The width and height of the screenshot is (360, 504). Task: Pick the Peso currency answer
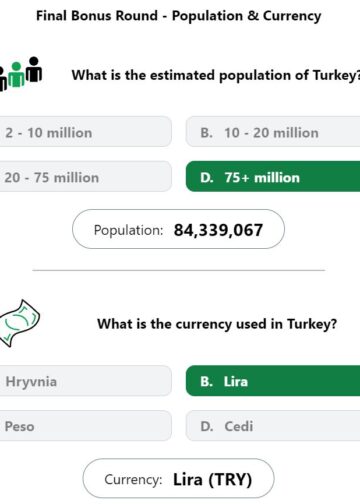tap(85, 426)
